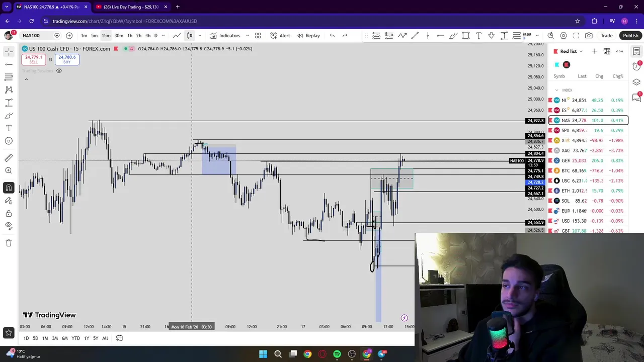Set chart range to 1D
Image resolution: width=644 pixels, height=362 pixels.
pyautogui.click(x=26, y=338)
